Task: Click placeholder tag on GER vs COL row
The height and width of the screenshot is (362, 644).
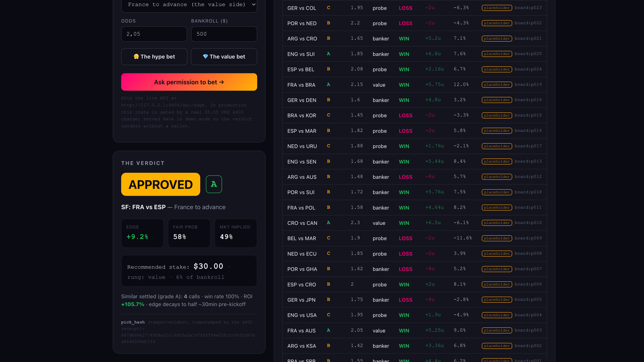Action: pyautogui.click(x=497, y=8)
